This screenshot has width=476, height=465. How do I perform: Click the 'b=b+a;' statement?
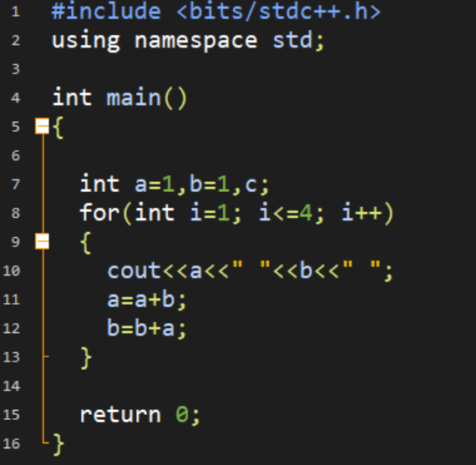[x=147, y=329]
